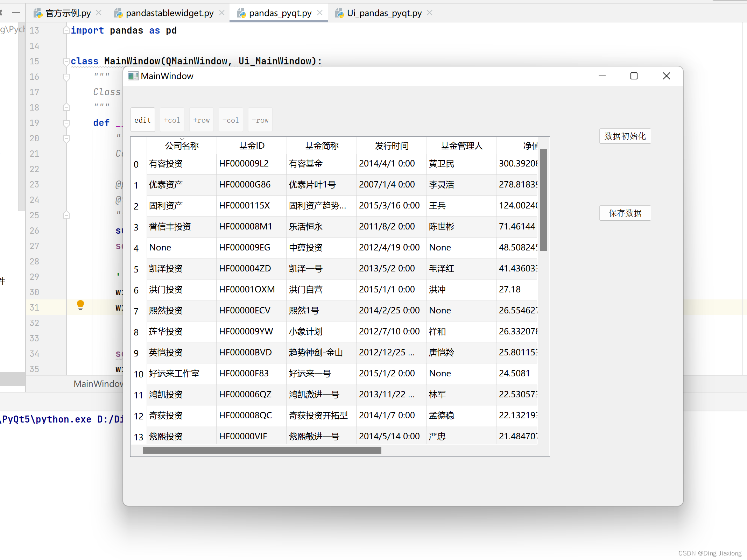This screenshot has height=560, width=747.
Task: Click the 保存数据 button
Action: pyautogui.click(x=625, y=213)
